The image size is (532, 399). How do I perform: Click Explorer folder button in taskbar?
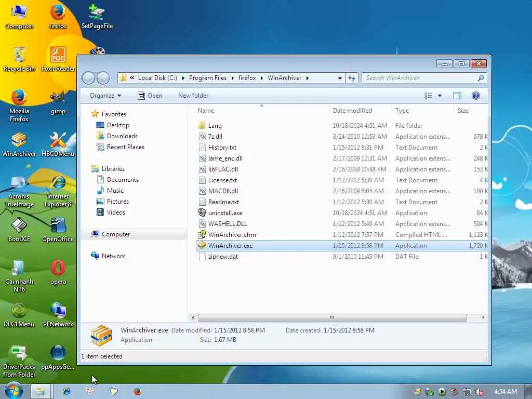tap(41, 391)
